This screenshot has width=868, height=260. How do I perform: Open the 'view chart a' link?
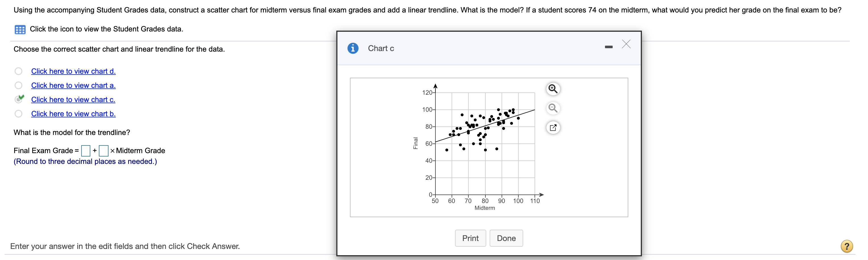73,85
